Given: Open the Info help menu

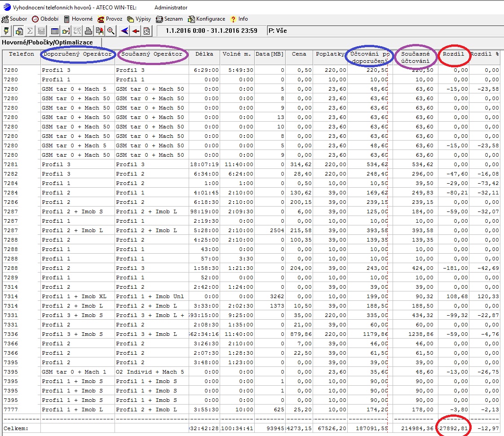Looking at the screenshot, I should (x=239, y=19).
